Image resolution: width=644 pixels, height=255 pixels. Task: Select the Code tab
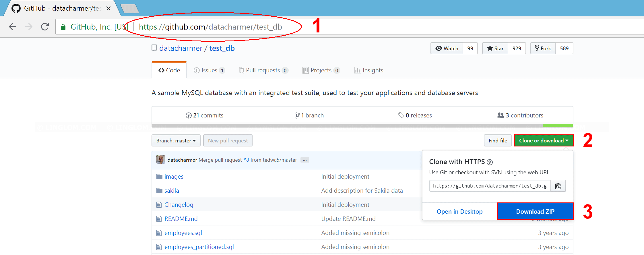[169, 70]
